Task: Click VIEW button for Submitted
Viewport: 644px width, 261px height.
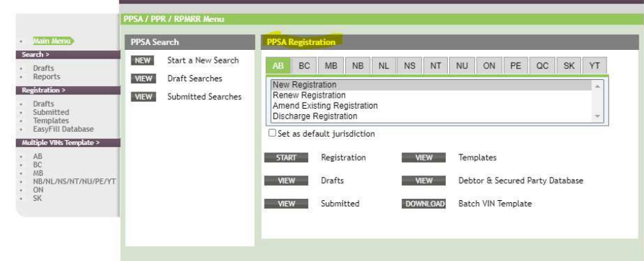Action: [x=286, y=204]
